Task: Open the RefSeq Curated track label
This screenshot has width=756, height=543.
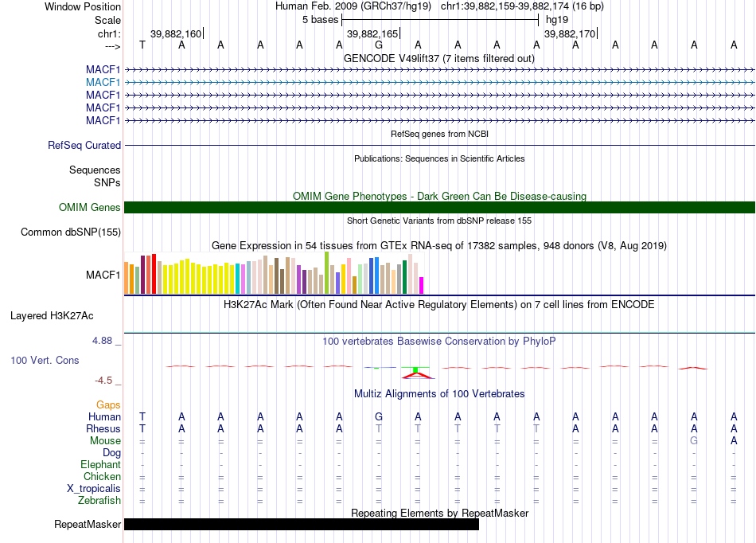Action: tap(84, 145)
